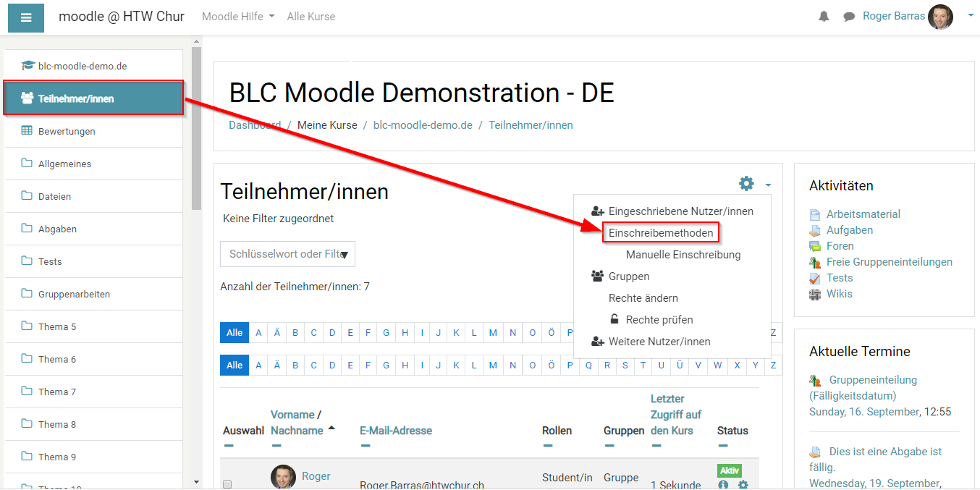The width and height of the screenshot is (980, 490).
Task: Open the gear actions menu icon
Action: coord(746,184)
